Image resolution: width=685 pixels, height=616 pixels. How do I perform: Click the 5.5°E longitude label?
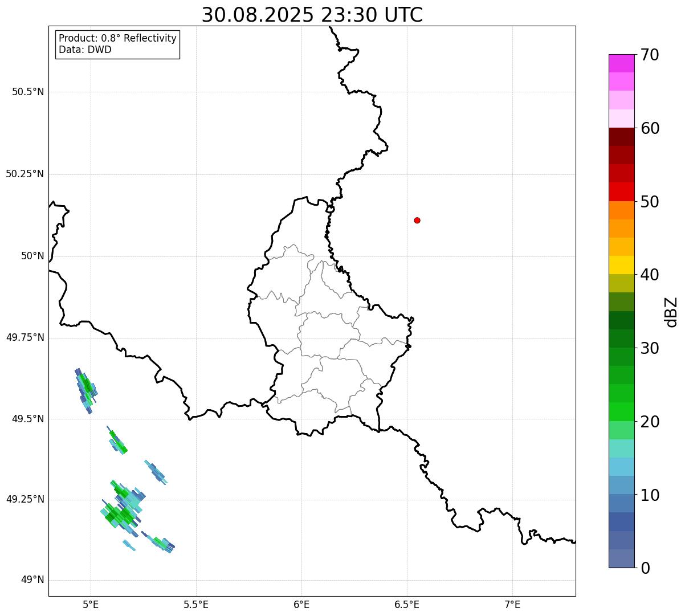196,605
